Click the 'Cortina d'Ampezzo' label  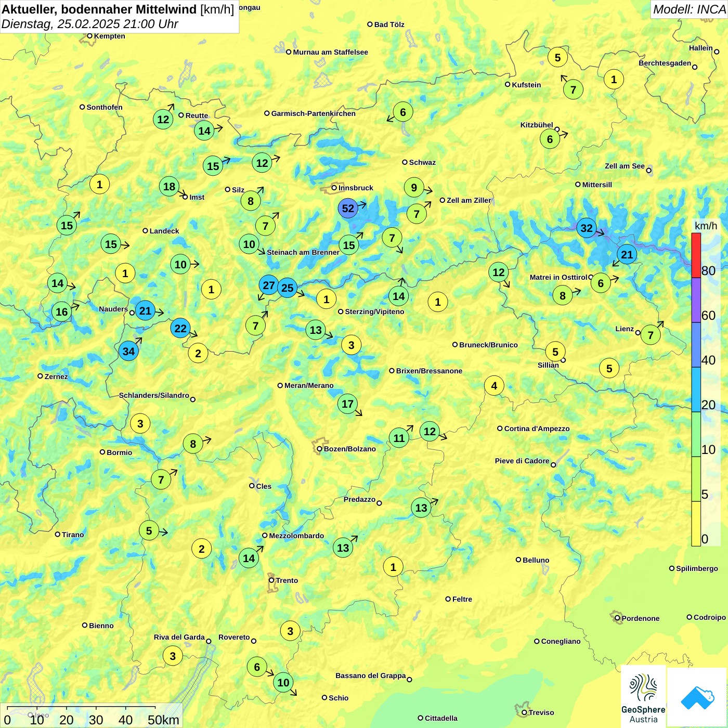[537, 428]
